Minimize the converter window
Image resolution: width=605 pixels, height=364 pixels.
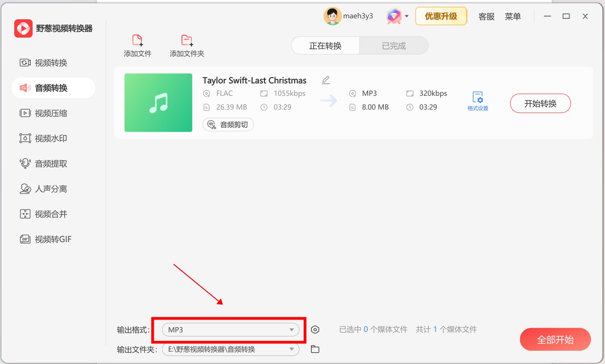pos(548,17)
